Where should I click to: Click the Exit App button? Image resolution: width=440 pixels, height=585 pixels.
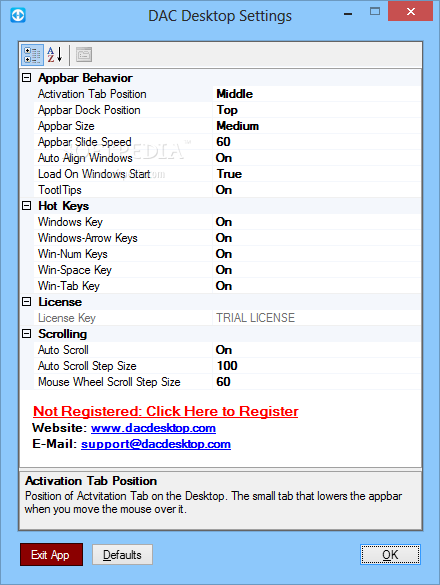pyautogui.click(x=52, y=554)
